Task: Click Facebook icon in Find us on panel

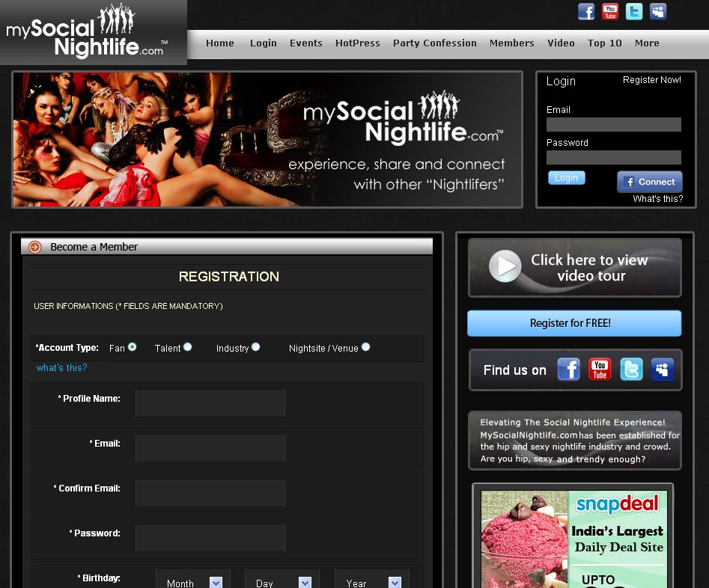Action: click(569, 370)
